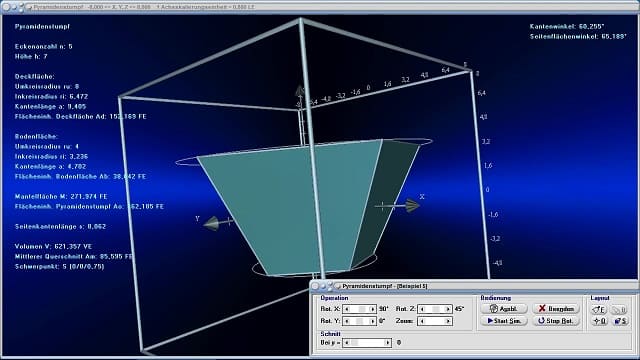The width and height of the screenshot is (640, 360).
Task: Quit via the Beenden button
Action: pos(556,309)
